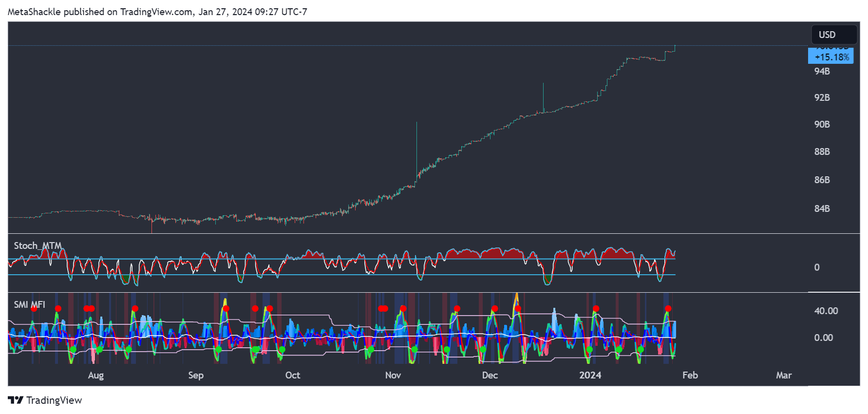Select the SMI MFI indicator label
868x414 pixels.
click(29, 304)
